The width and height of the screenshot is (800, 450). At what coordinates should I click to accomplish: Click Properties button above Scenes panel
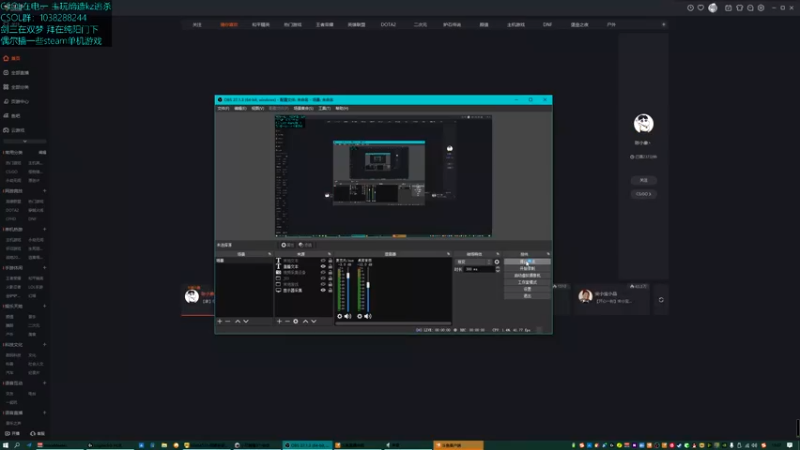point(288,245)
